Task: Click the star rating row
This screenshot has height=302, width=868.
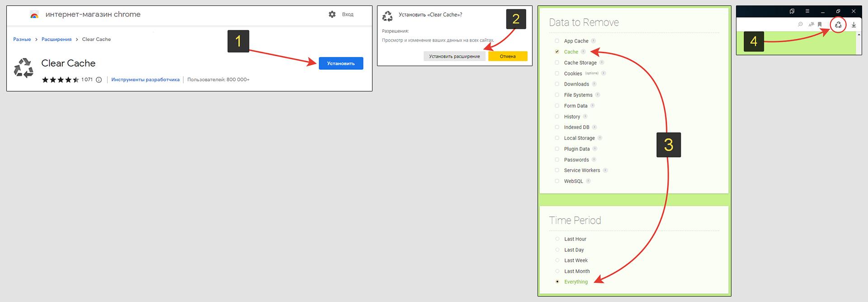Action: [x=60, y=80]
